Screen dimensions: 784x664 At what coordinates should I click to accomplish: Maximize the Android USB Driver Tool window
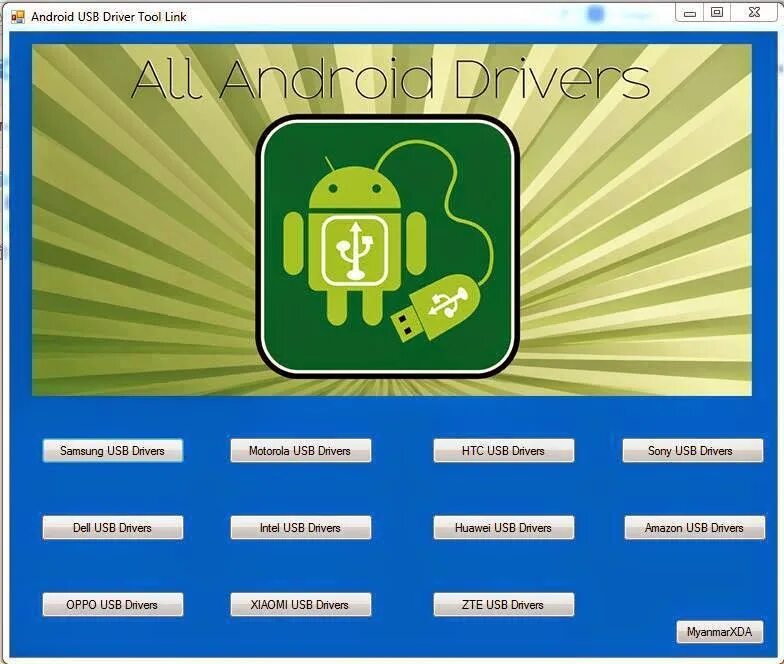tap(717, 12)
